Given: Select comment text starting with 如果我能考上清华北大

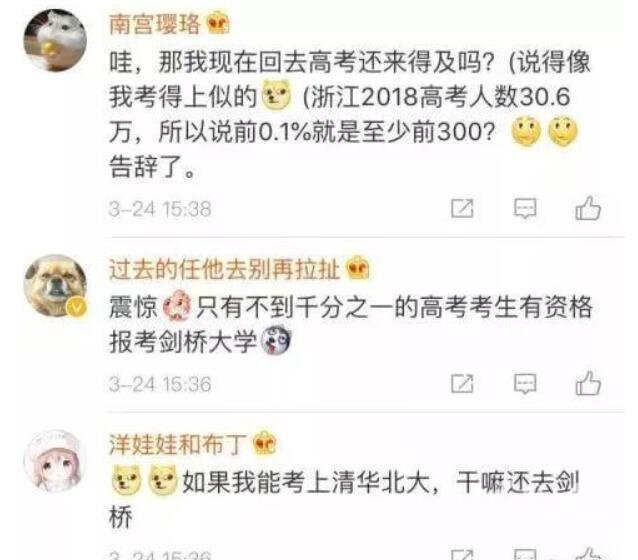Looking at the screenshot, I should coord(344,500).
